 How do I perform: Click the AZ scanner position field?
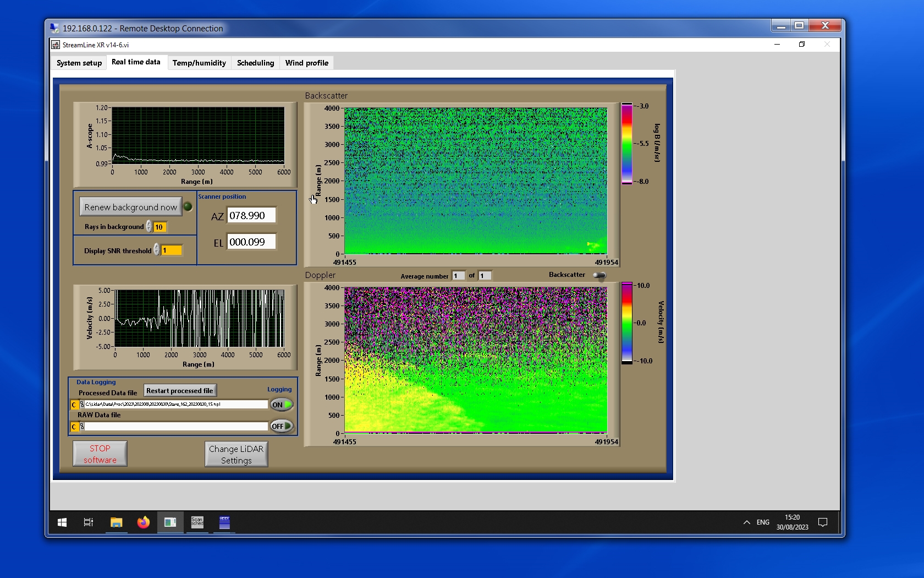251,216
